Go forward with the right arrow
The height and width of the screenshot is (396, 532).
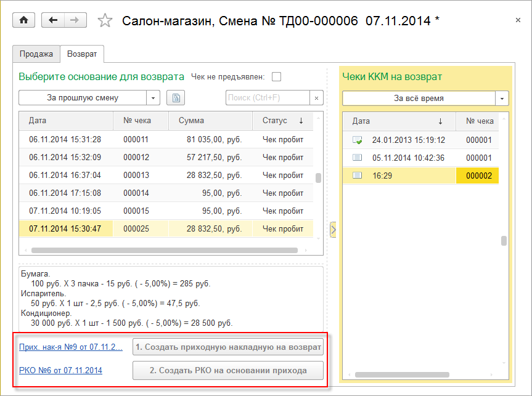(75, 20)
